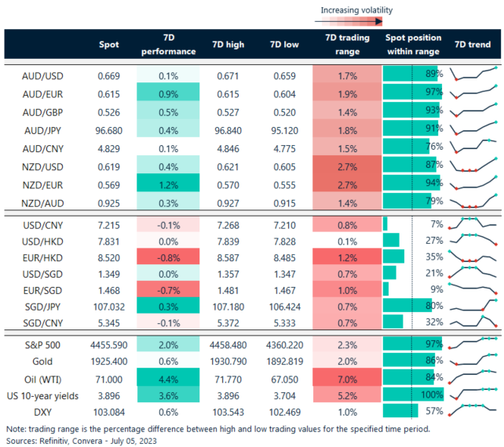Viewport: 504px width, 447px height.
Task: Select the Oil (WTI) 7.0% trading range cell
Action: 341,378
